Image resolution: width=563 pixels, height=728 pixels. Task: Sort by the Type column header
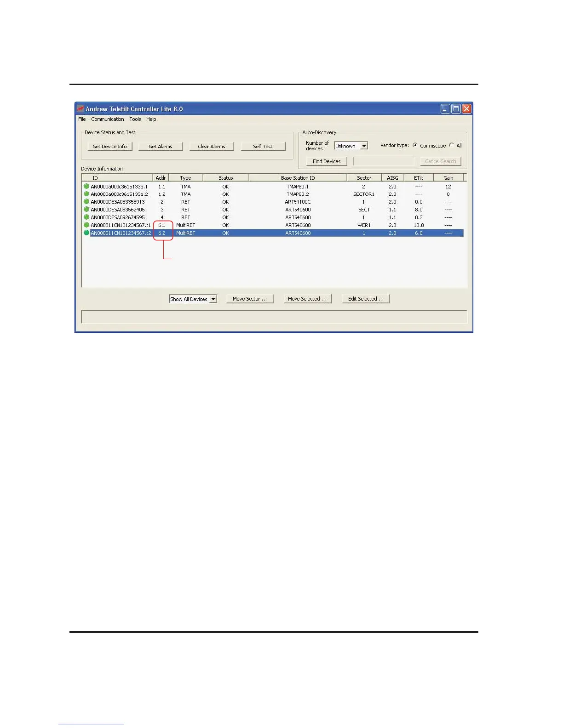(x=186, y=178)
